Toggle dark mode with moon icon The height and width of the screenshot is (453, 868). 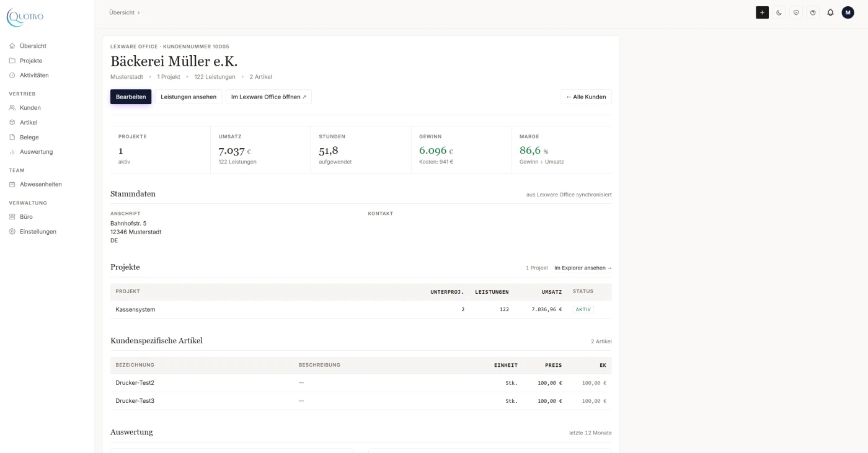click(779, 12)
